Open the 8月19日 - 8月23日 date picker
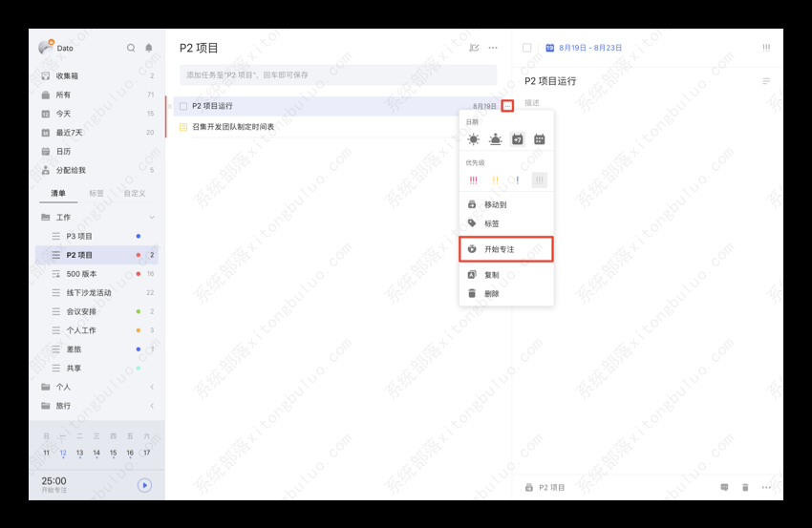 click(x=584, y=48)
